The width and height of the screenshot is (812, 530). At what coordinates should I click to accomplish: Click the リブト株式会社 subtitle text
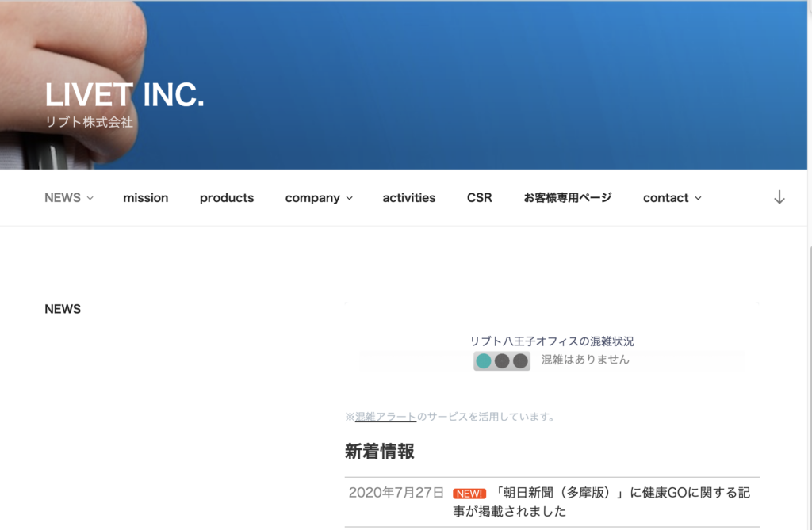(89, 122)
